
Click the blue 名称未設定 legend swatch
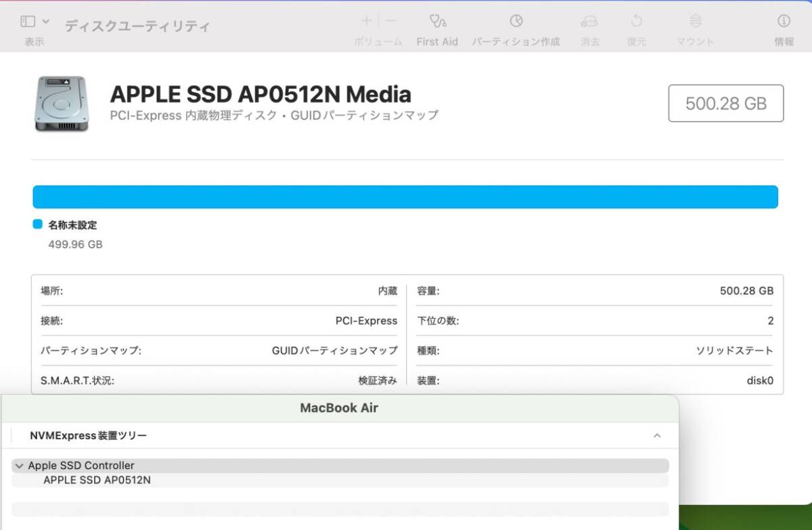click(x=37, y=224)
